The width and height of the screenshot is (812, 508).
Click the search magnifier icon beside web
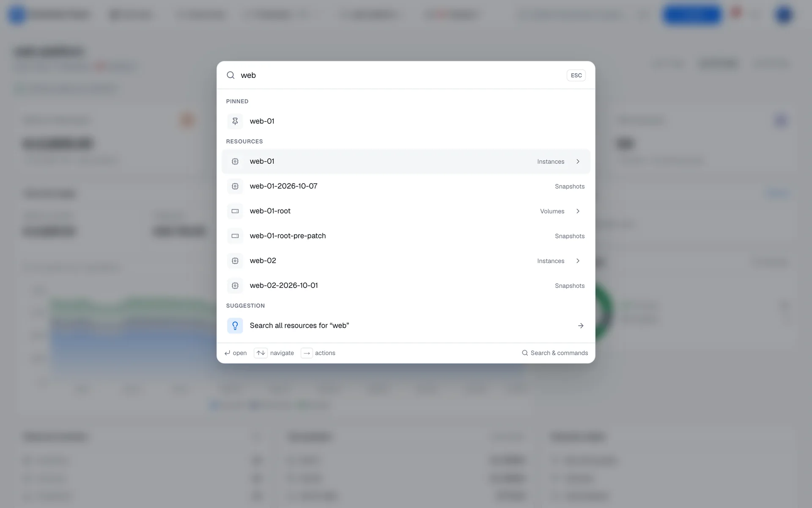tap(230, 75)
